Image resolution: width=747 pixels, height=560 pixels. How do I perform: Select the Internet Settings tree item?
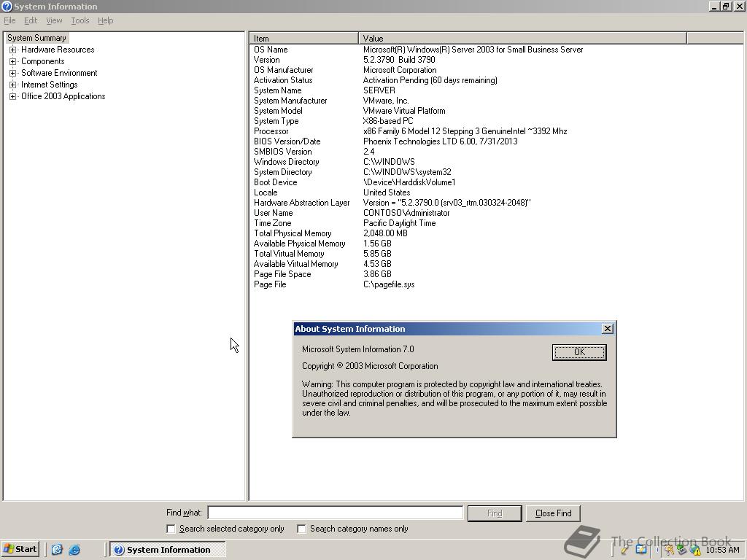49,85
